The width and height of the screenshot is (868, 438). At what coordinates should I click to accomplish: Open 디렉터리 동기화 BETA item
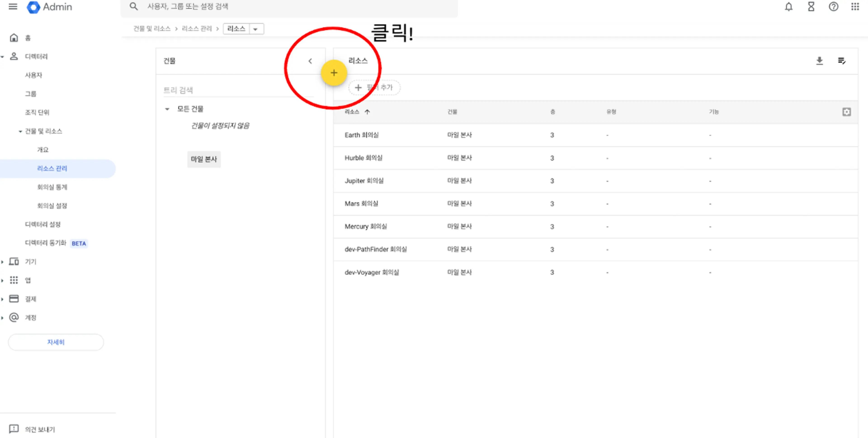tap(56, 243)
